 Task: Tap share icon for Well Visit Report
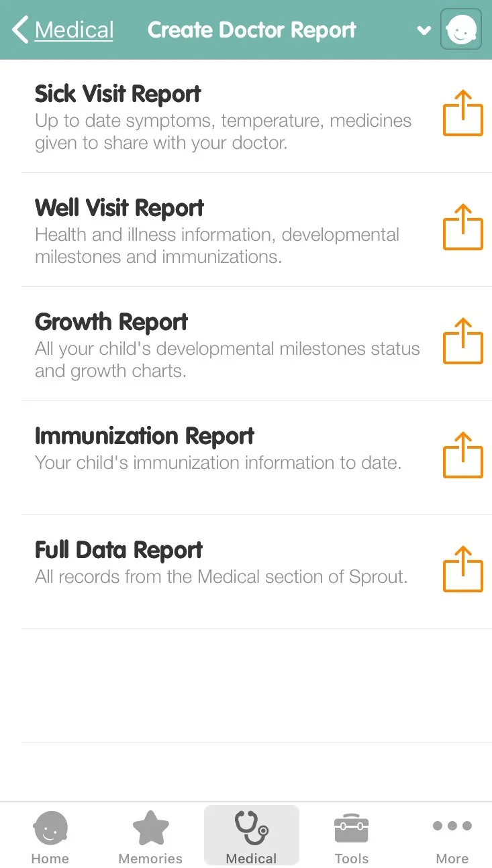click(463, 227)
